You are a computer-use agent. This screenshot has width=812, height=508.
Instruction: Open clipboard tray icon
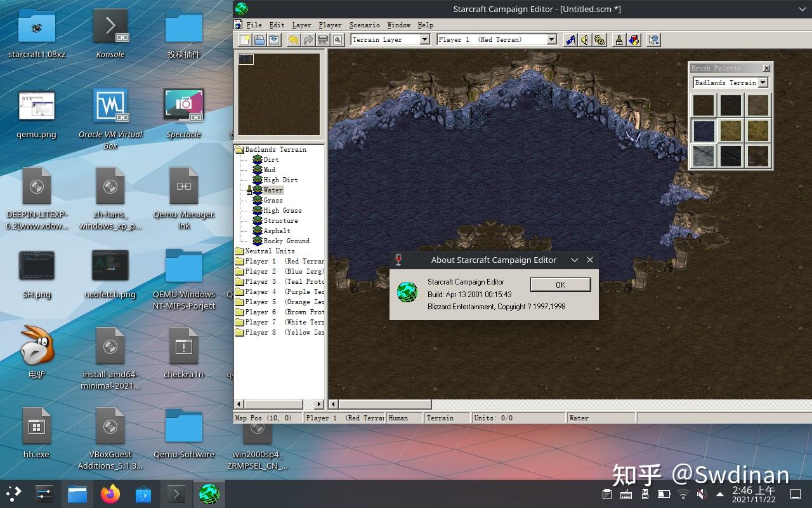pos(607,494)
